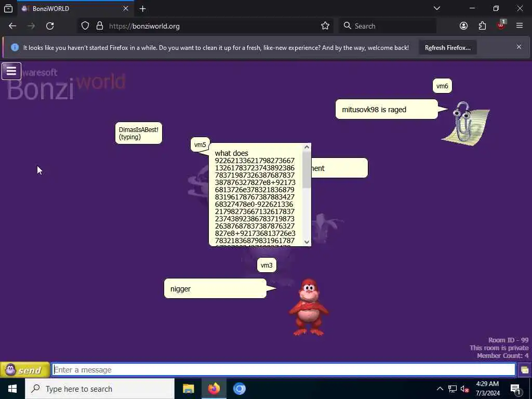This screenshot has height=399, width=532.
Task: Open the Windows Start menu
Action: 12,389
